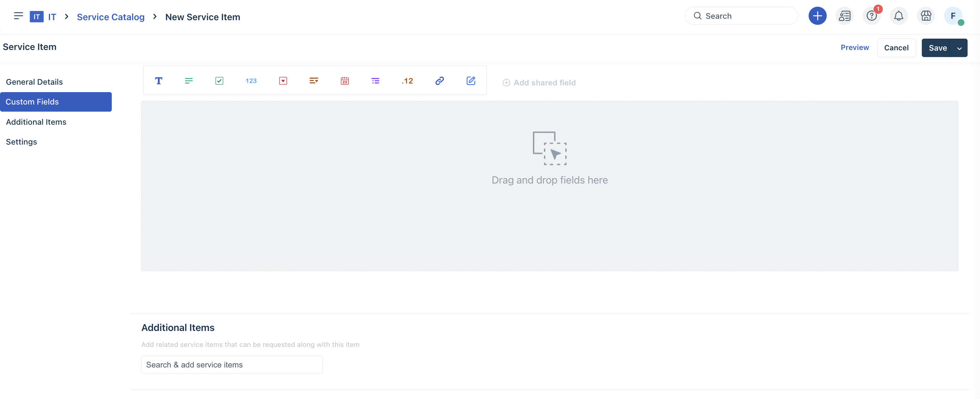Choose the Decimal (.12) field icon
This screenshot has width=980, height=399.
coord(407,80)
